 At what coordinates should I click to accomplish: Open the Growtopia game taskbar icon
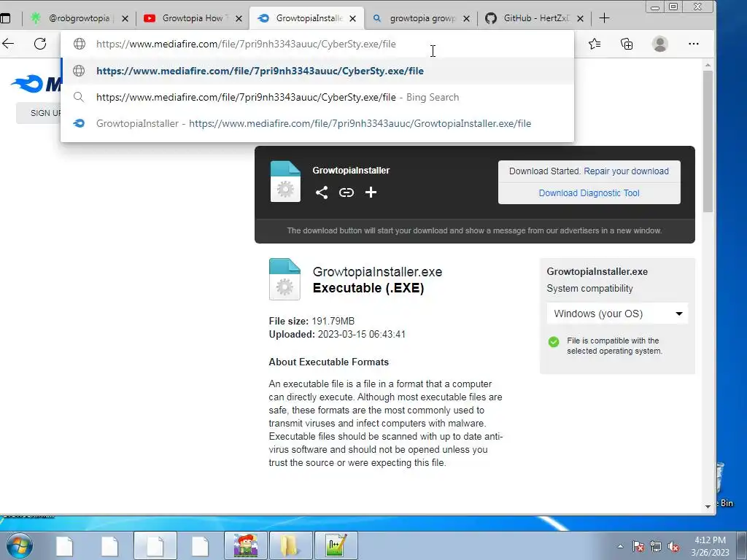(246, 545)
